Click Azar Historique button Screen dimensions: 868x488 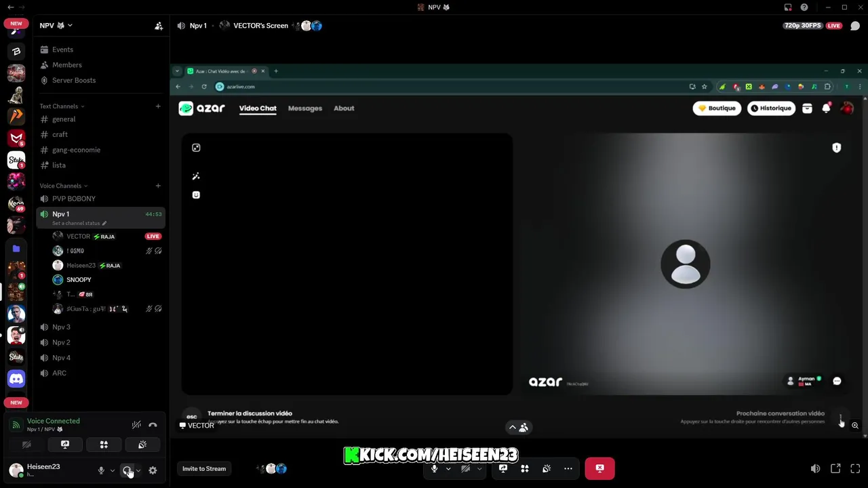(x=771, y=108)
